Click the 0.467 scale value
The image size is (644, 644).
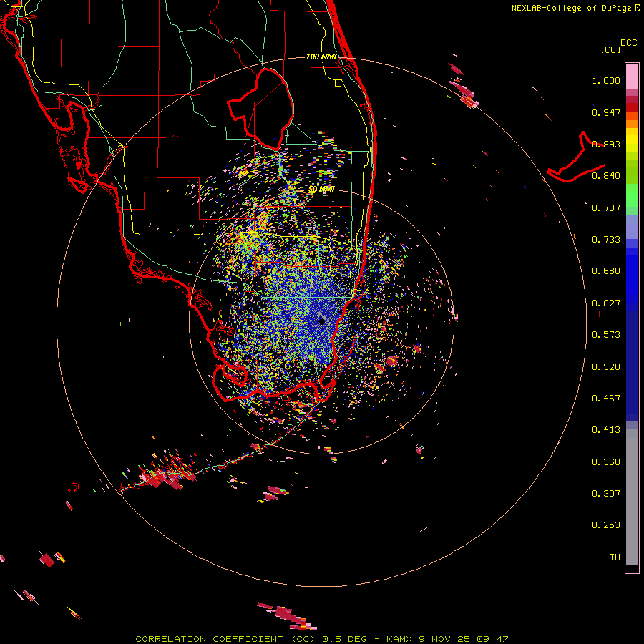click(x=606, y=399)
